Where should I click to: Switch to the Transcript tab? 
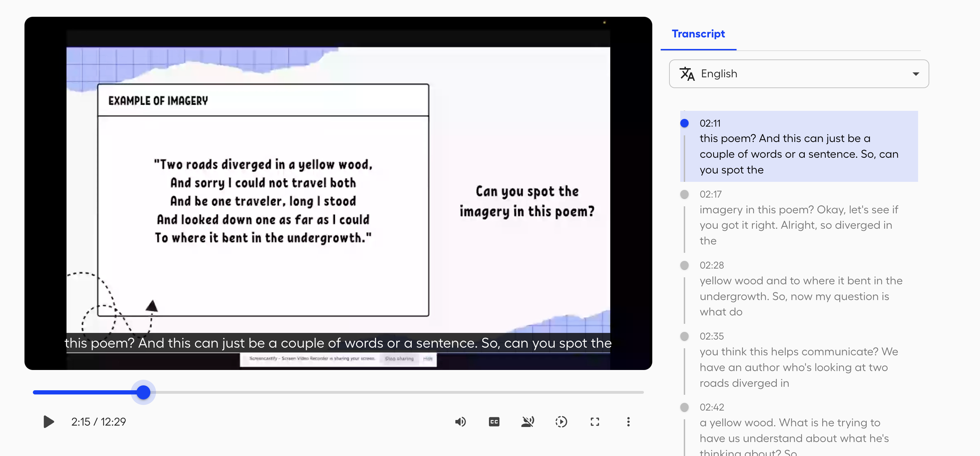pos(698,34)
